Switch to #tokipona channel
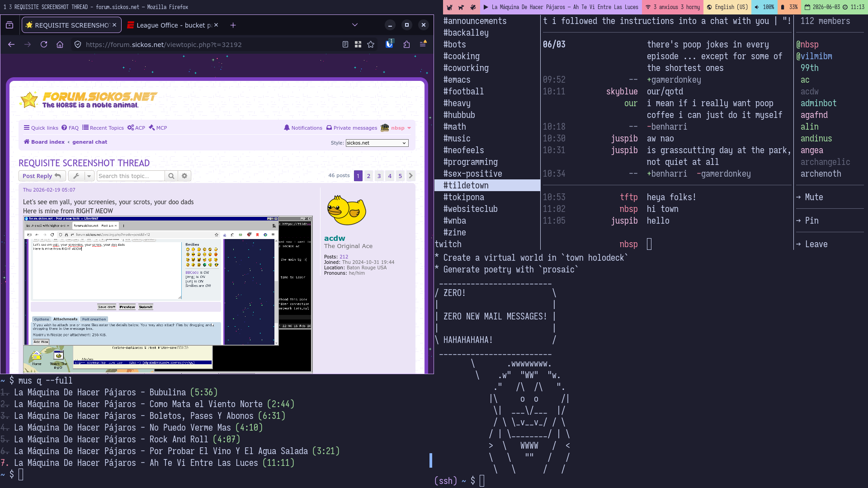This screenshot has height=488, width=868. point(463,197)
